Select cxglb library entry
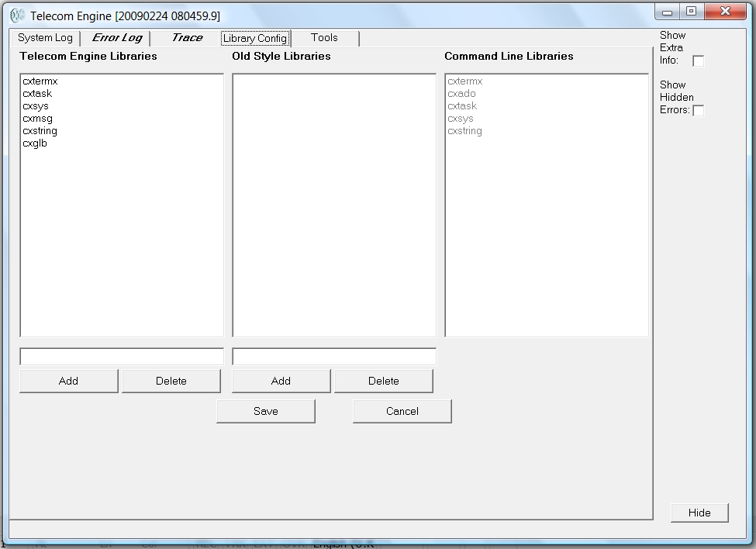756x549 pixels. click(35, 143)
